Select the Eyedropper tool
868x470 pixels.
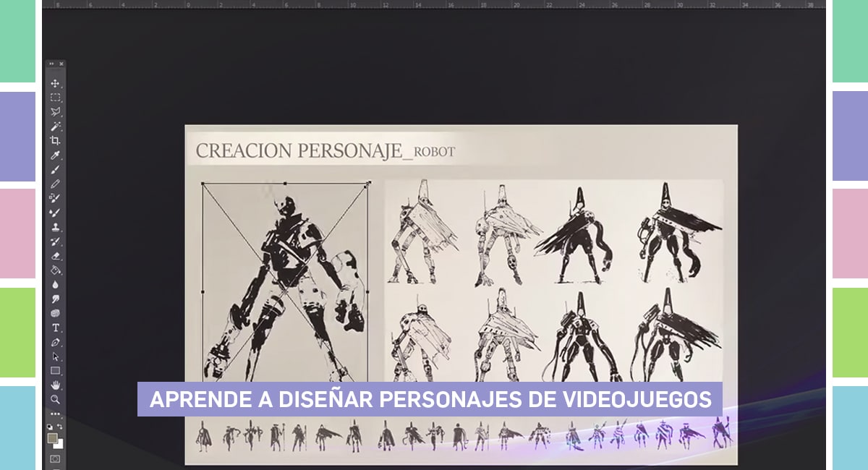coord(55,155)
